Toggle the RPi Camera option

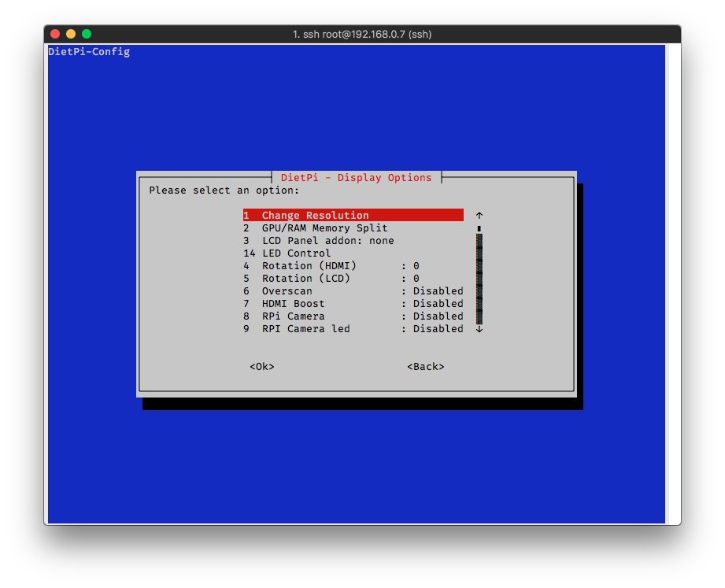[353, 316]
